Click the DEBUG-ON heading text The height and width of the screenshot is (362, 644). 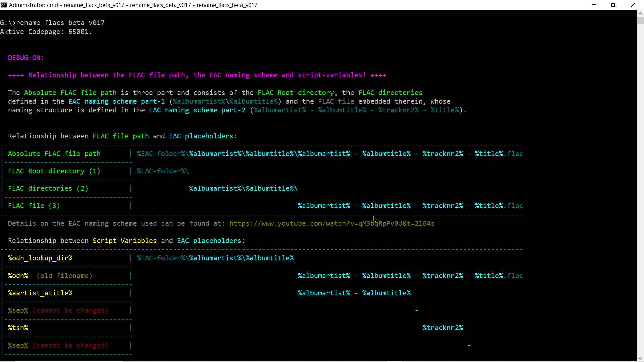pyautogui.click(x=26, y=58)
